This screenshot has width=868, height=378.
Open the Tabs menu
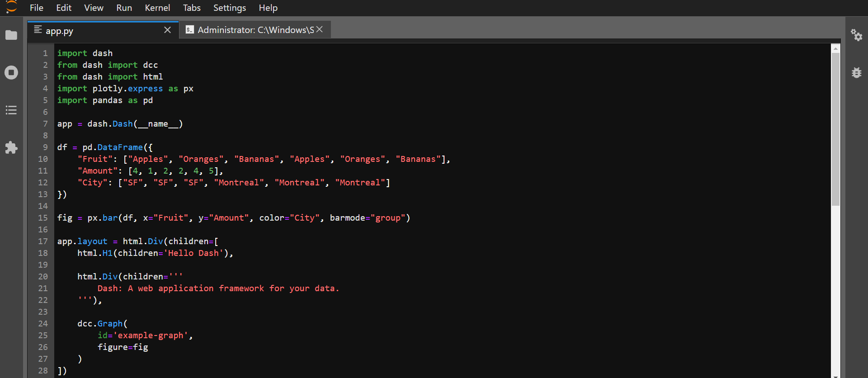(192, 8)
